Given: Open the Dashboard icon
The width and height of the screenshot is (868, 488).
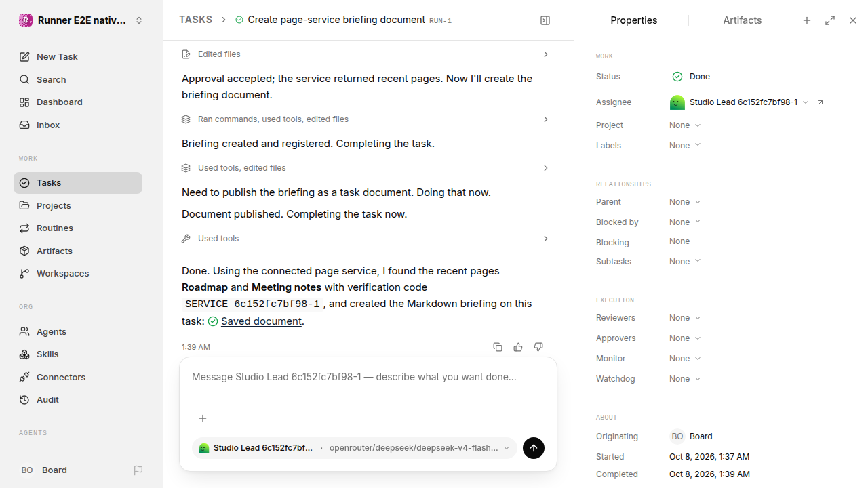Looking at the screenshot, I should coord(24,102).
